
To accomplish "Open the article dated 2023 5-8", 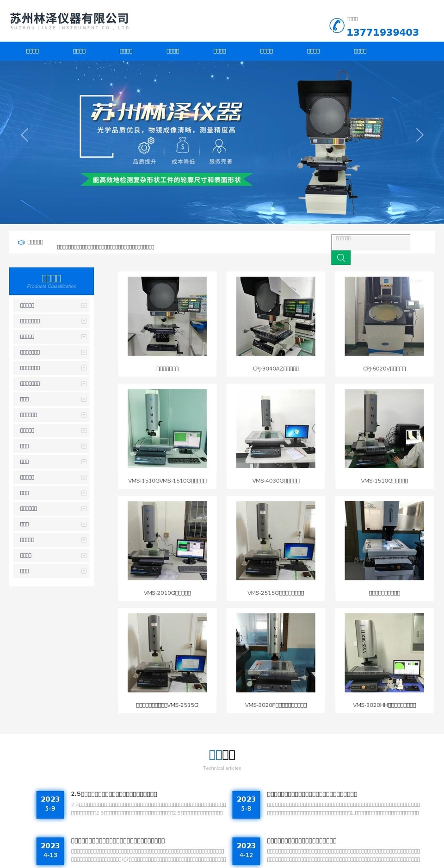I will coord(246,804).
